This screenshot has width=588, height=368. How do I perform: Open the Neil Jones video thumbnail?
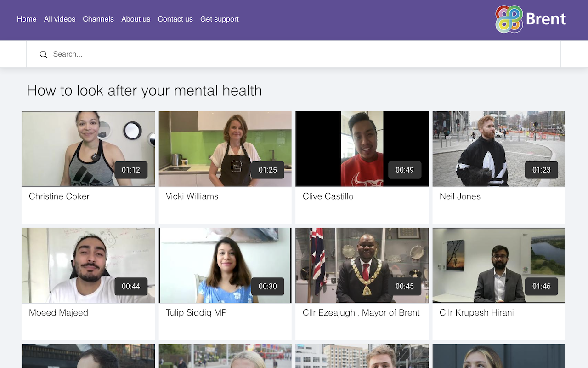click(x=499, y=149)
